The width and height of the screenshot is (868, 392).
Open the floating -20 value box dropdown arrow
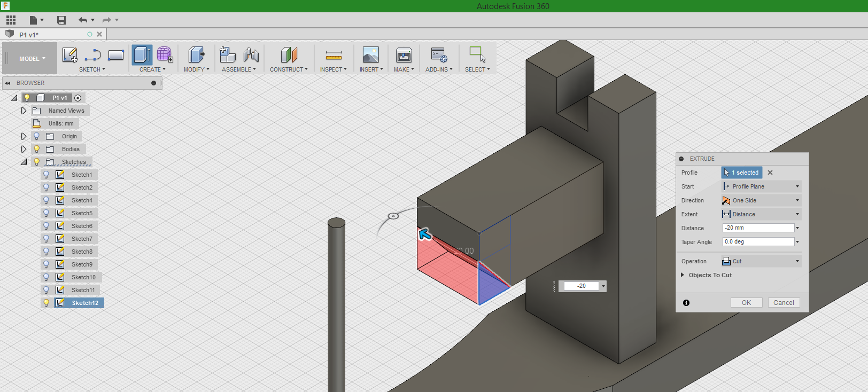(603, 286)
